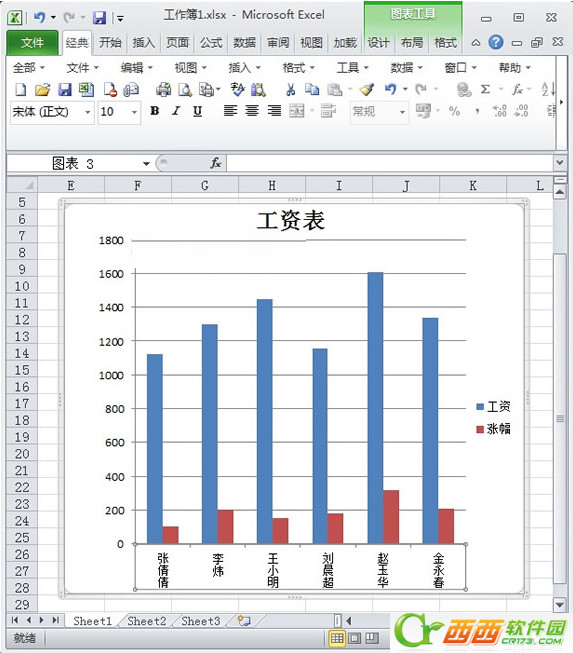Screen dimensions: 573x653
Task: Select the Cut scissors icon
Action: tap(291, 89)
